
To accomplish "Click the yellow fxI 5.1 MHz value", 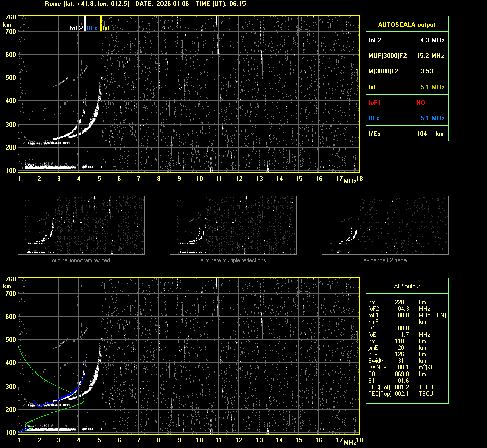I will (x=432, y=87).
